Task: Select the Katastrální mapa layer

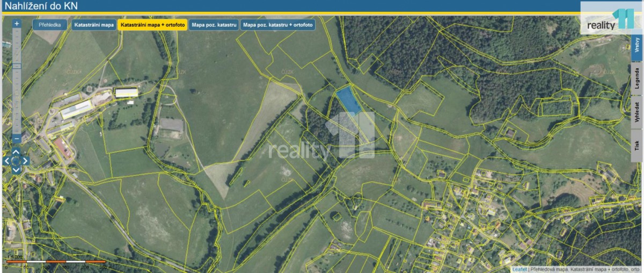Action: click(x=94, y=25)
